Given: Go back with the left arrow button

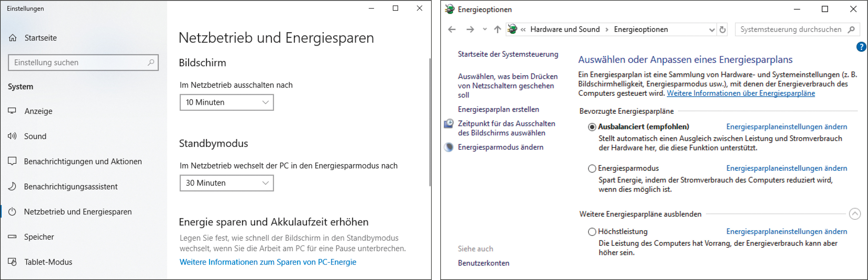Looking at the screenshot, I should [452, 30].
